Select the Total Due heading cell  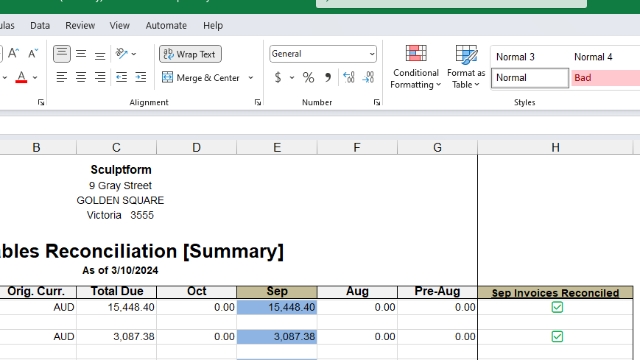pyautogui.click(x=116, y=291)
